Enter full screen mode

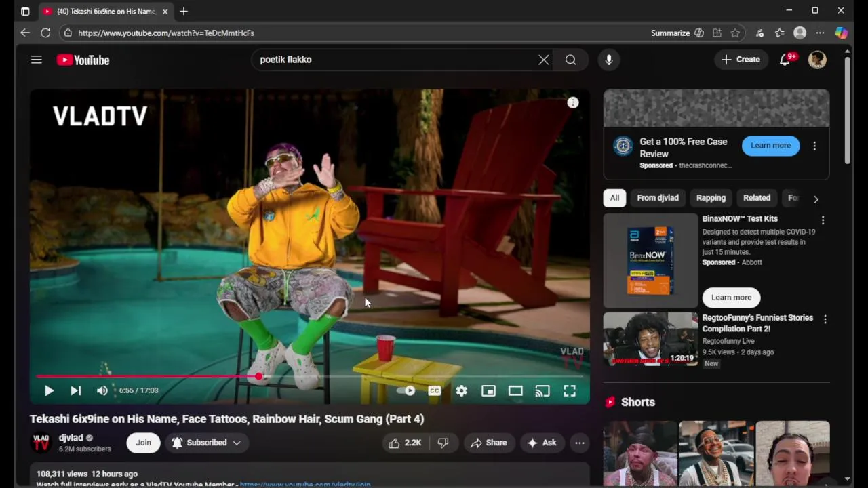[x=570, y=390]
